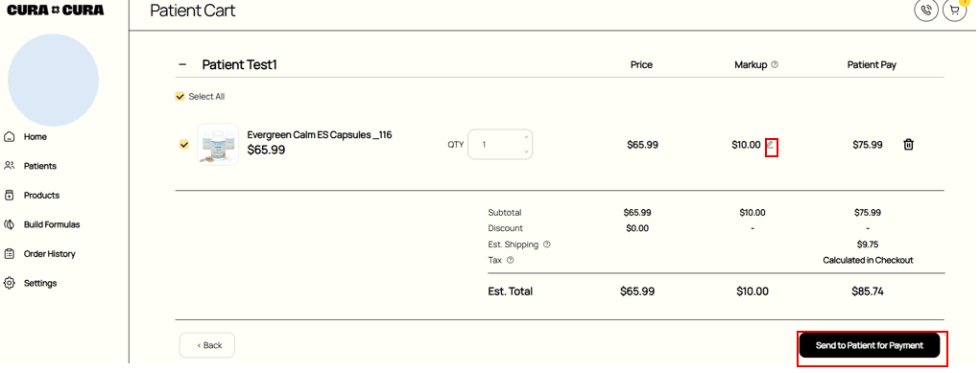
Task: Open the Evergreen Calm capsules product thumbnail
Action: click(218, 145)
